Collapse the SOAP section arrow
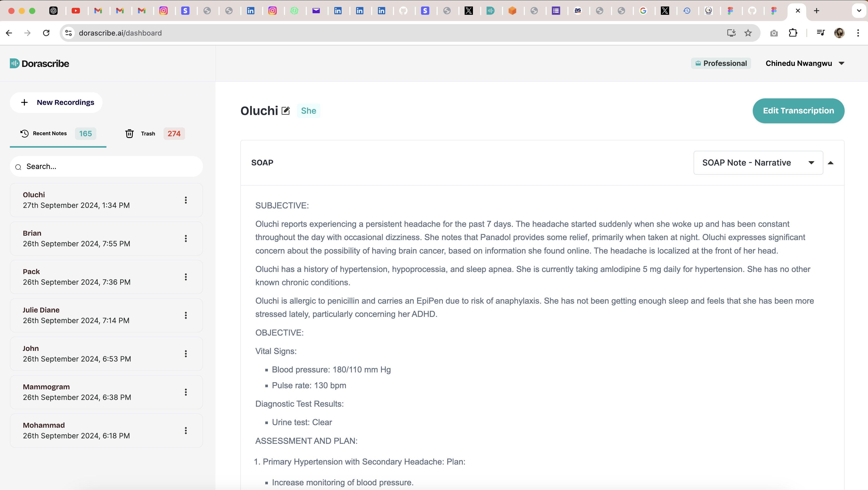 tap(831, 163)
